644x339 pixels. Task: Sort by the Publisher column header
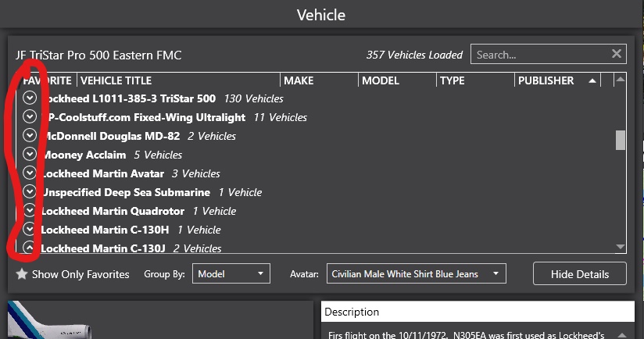[557, 80]
